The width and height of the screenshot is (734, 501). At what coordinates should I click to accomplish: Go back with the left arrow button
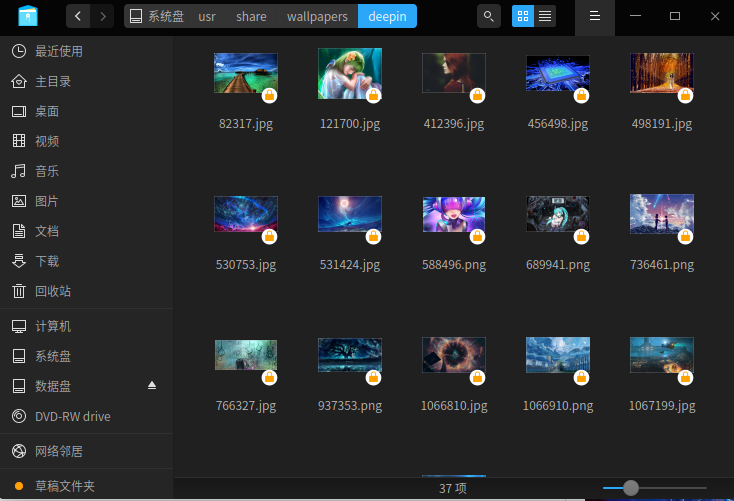click(x=78, y=16)
